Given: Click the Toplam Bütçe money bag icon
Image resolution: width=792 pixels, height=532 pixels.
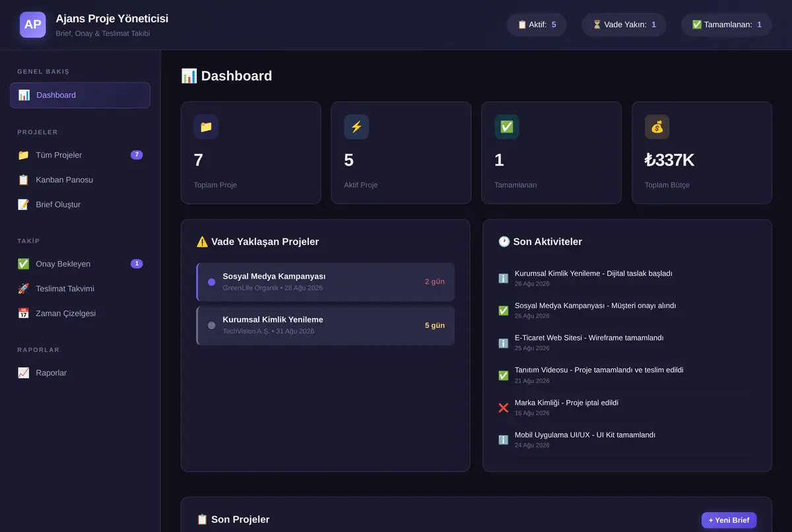Looking at the screenshot, I should (657, 127).
